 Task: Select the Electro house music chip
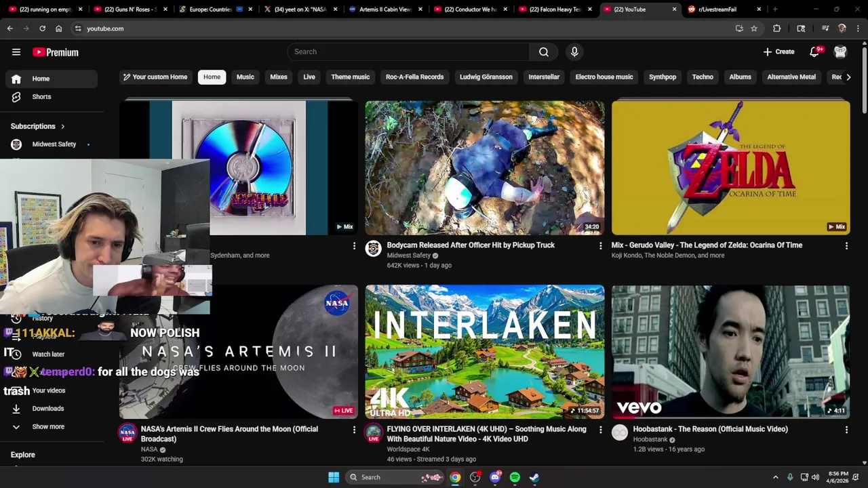click(x=604, y=77)
